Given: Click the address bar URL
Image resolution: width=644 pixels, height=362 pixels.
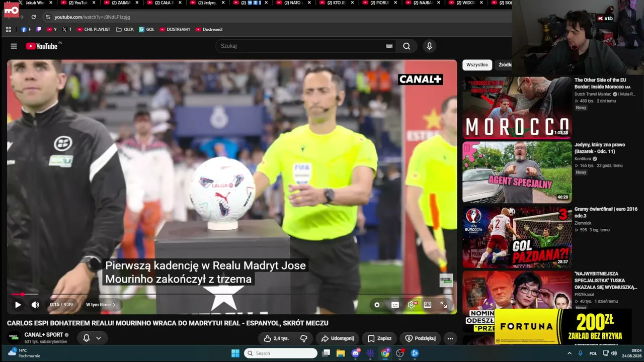Looking at the screenshot, I should coord(92,17).
